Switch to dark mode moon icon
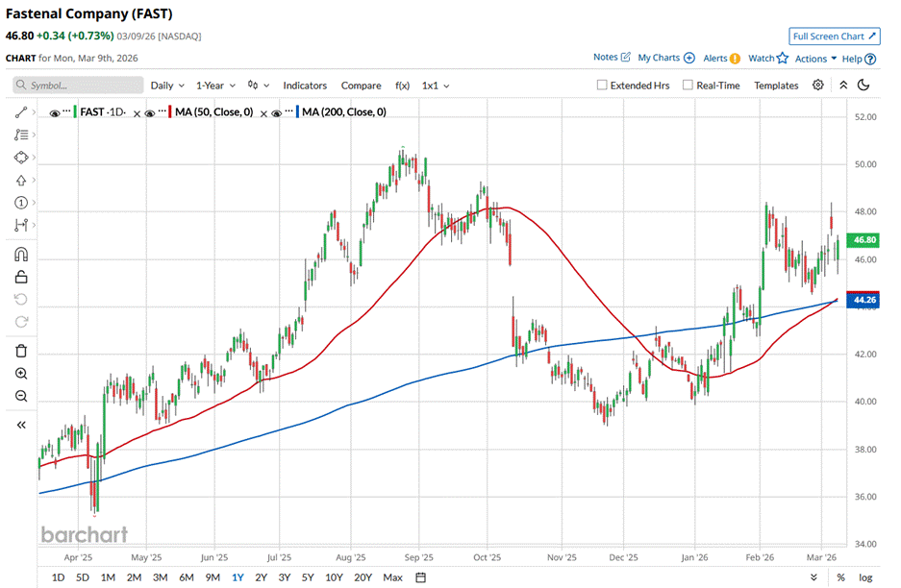This screenshot has height=588, width=901. (863, 86)
